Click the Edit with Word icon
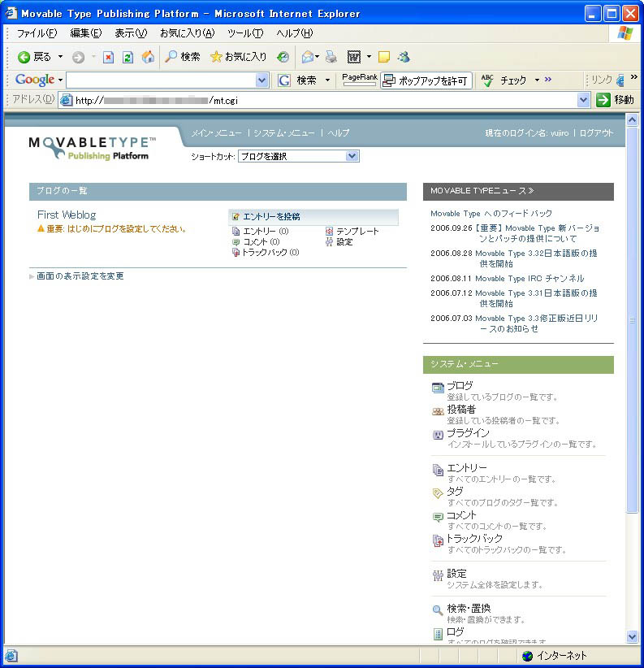Image resolution: width=644 pixels, height=668 pixels. (x=354, y=57)
